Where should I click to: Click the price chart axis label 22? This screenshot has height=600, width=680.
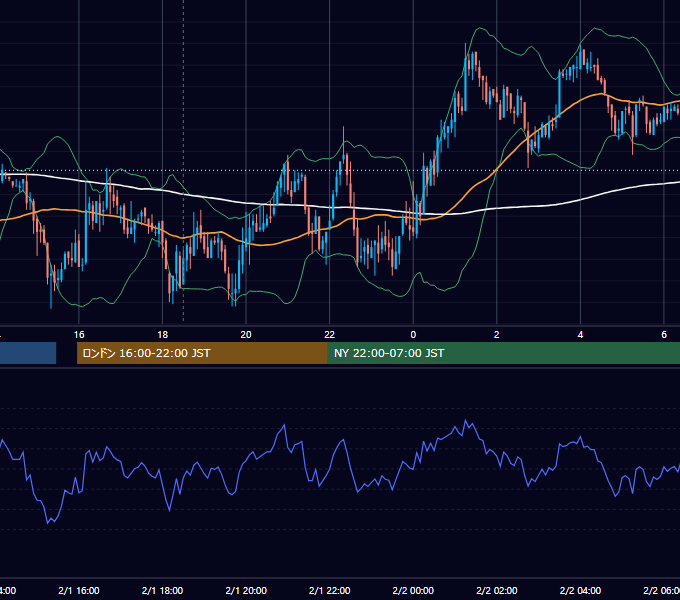[x=330, y=334]
